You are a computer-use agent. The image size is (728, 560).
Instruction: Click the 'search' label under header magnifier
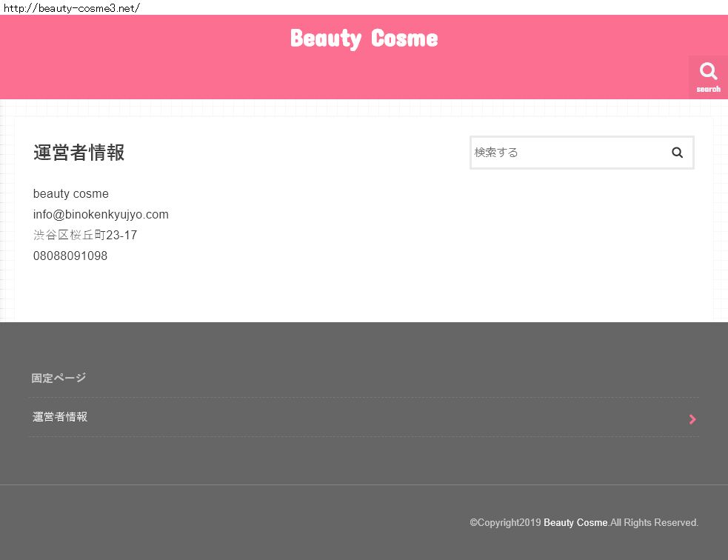click(x=708, y=90)
